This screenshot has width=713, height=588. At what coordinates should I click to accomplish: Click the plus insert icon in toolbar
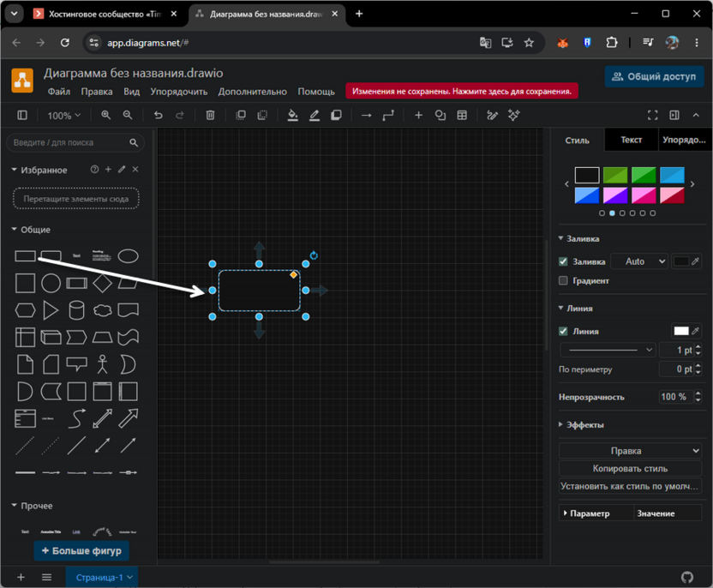[418, 116]
